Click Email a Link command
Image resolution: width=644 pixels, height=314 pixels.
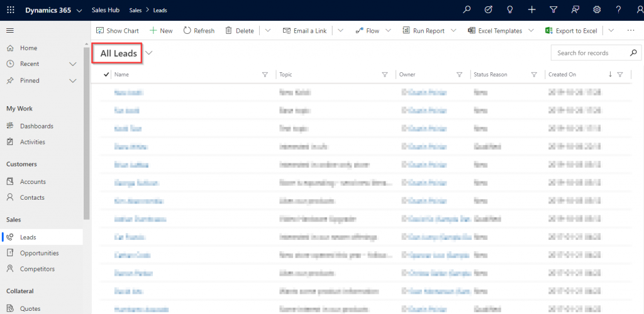point(305,31)
